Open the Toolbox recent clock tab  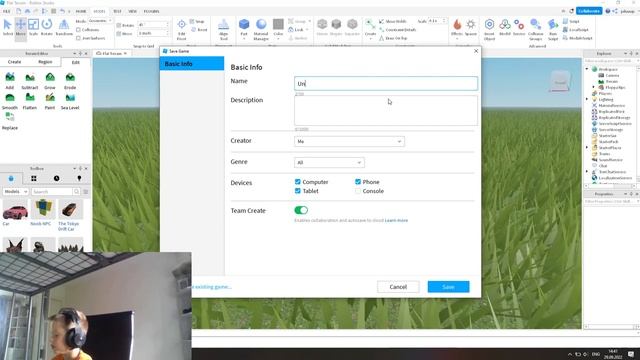tap(56, 178)
